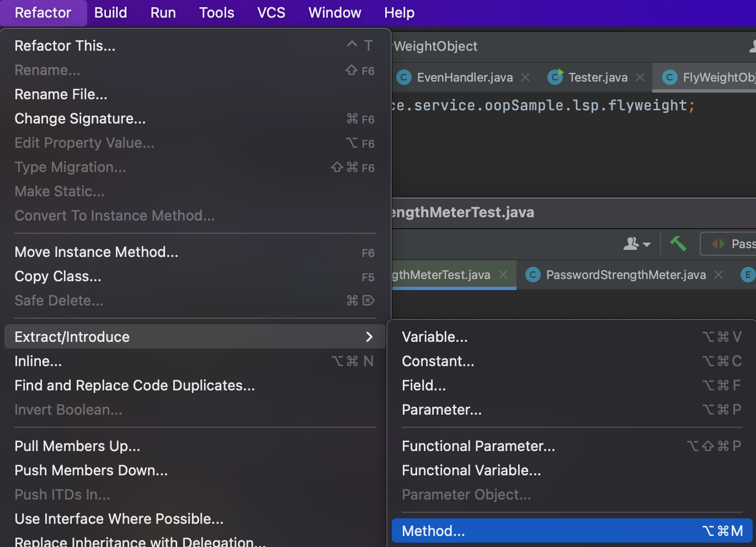This screenshot has height=547, width=756.
Task: Select Field... in Extract submenu
Action: click(x=572, y=385)
